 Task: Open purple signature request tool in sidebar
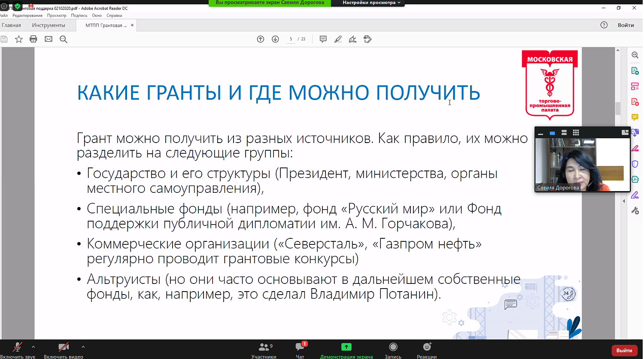click(x=635, y=195)
